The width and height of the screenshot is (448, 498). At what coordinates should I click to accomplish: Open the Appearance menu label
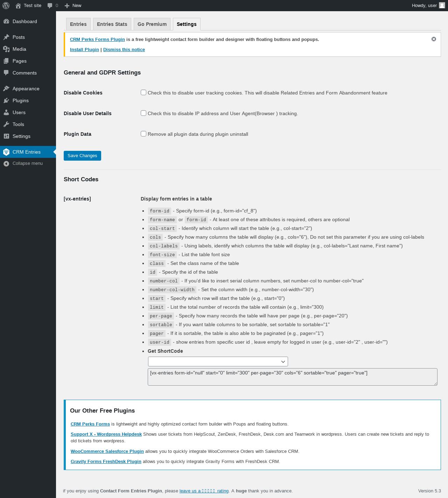pyautogui.click(x=26, y=89)
